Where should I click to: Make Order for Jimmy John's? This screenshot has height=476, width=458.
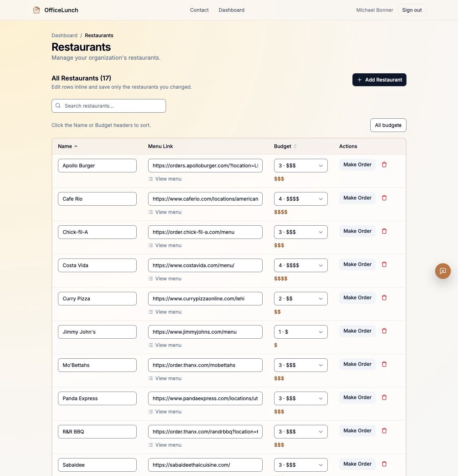coord(357,331)
